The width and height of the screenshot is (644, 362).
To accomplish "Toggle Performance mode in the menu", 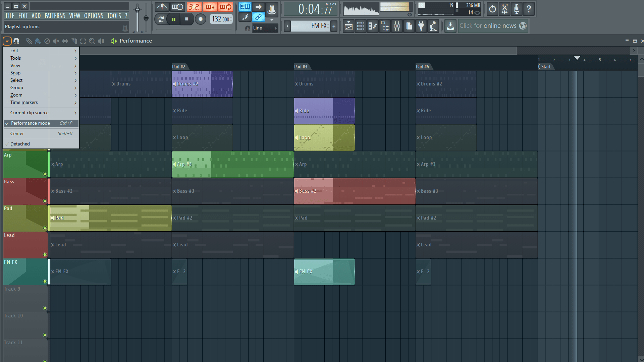I will [30, 123].
